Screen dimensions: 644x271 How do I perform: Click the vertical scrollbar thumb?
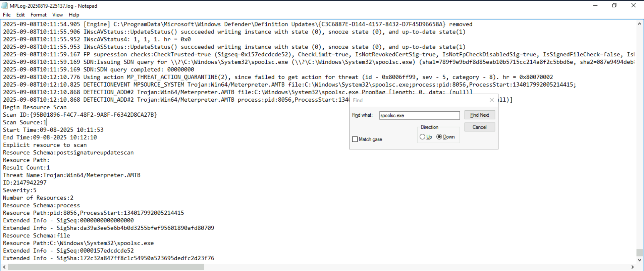click(640, 253)
